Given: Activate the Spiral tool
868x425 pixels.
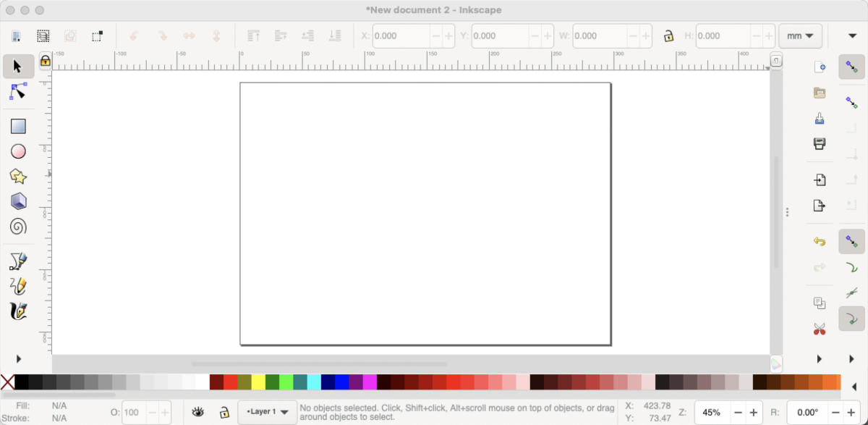Looking at the screenshot, I should 18,226.
